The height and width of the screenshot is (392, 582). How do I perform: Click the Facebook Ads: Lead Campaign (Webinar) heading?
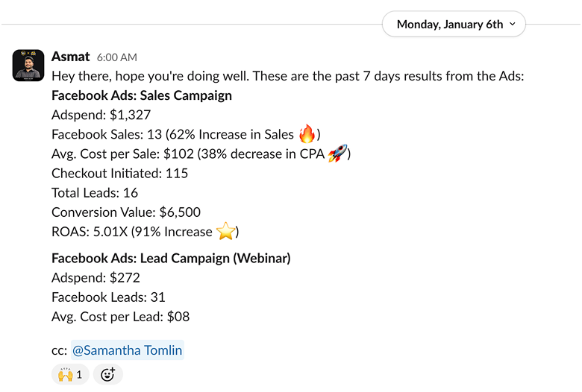171,259
